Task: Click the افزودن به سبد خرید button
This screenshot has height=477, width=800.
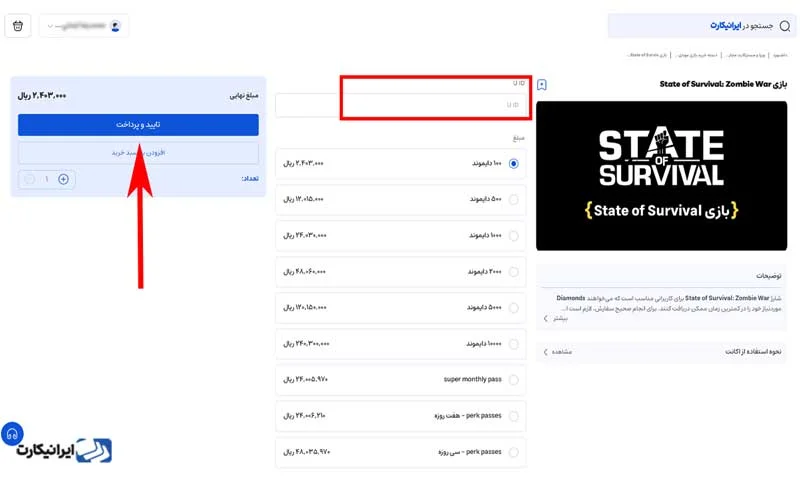Action: [138, 153]
